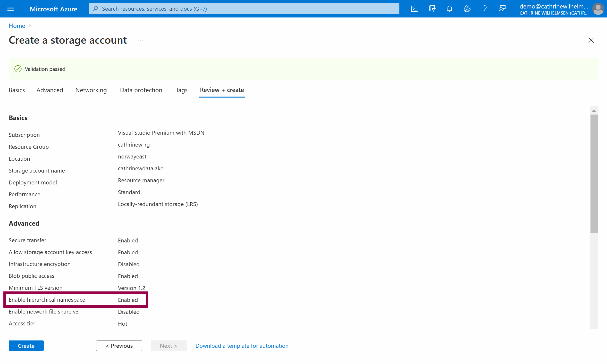Select the Tags tab

pyautogui.click(x=181, y=90)
